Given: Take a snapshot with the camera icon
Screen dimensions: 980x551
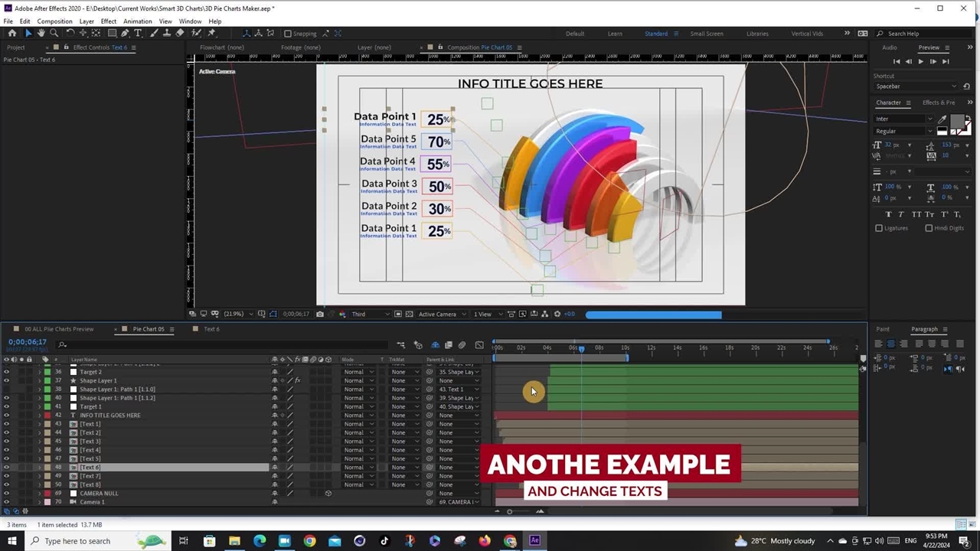Looking at the screenshot, I should 320,314.
